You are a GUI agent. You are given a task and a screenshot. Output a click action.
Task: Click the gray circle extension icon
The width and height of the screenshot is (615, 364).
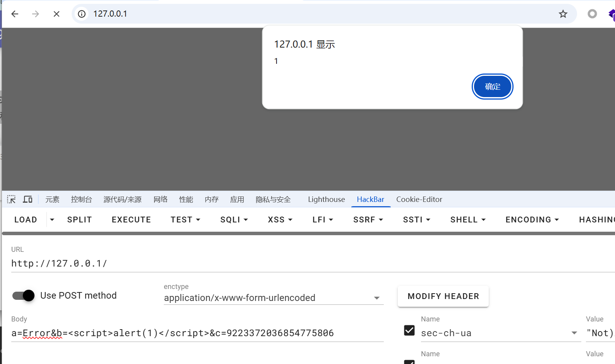click(x=592, y=14)
